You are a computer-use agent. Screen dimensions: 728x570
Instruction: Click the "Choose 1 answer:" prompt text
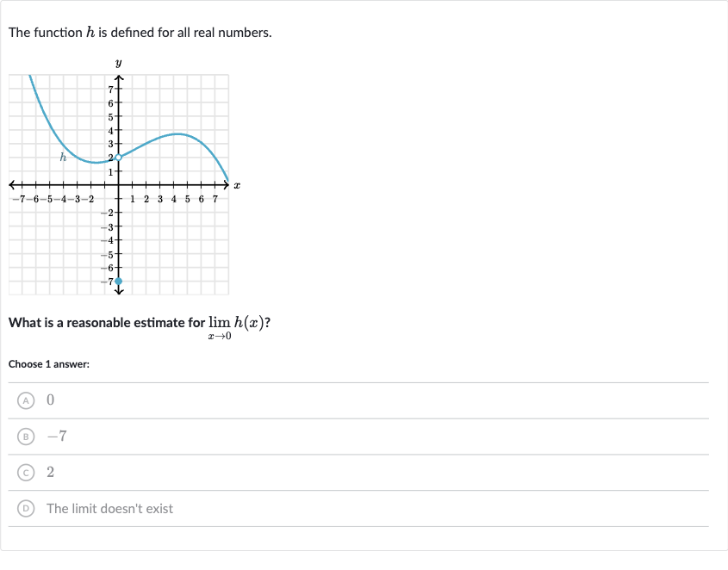pyautogui.click(x=49, y=364)
